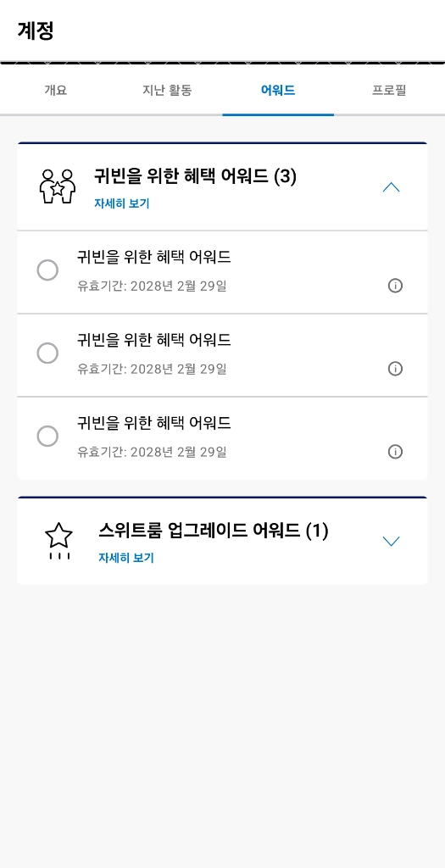Go to the 프로필 tab
This screenshot has height=868, width=445.
pos(389,91)
